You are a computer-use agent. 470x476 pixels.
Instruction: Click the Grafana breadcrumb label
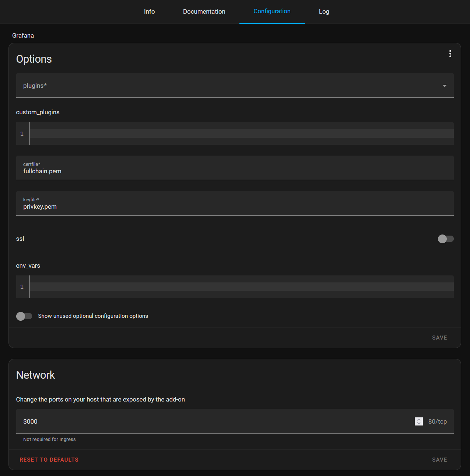click(x=23, y=35)
